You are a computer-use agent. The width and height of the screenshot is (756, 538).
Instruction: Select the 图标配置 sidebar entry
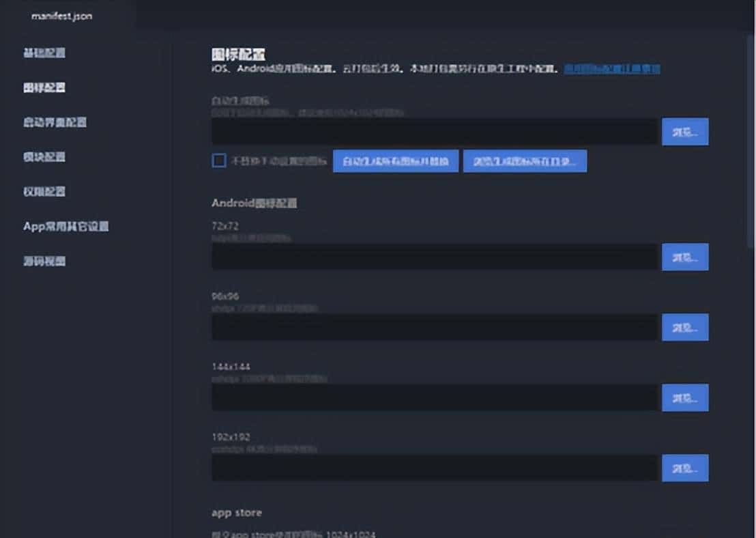click(x=44, y=87)
